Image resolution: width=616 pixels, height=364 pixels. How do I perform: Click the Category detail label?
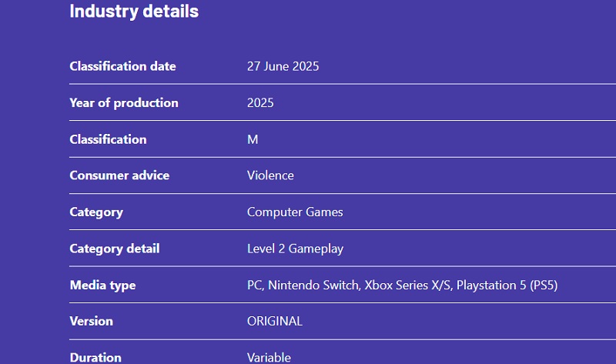[x=115, y=249]
